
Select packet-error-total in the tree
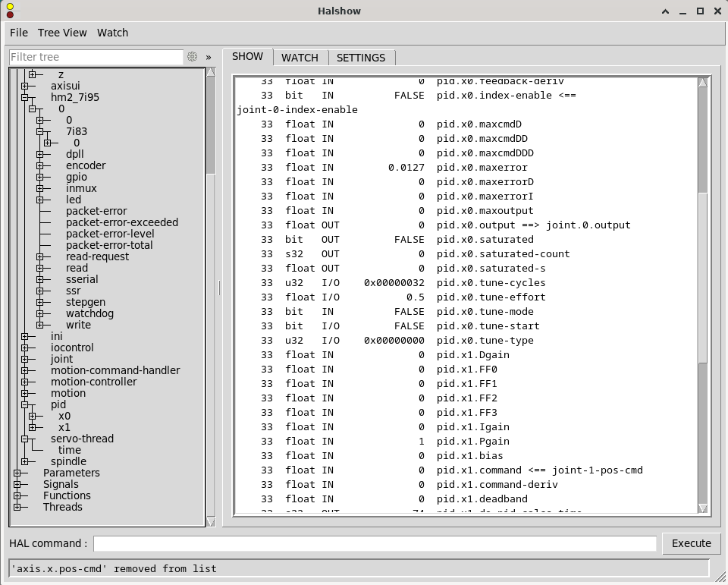[x=109, y=245]
